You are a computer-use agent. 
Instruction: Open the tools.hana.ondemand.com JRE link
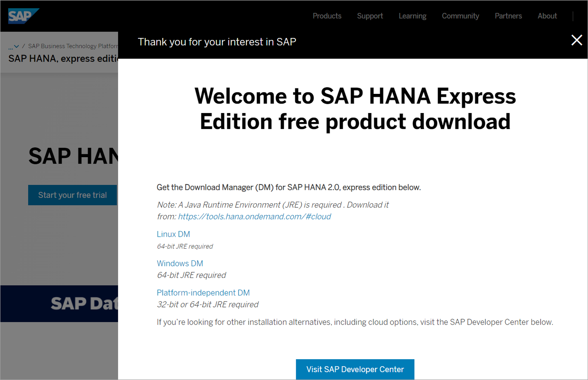point(254,217)
